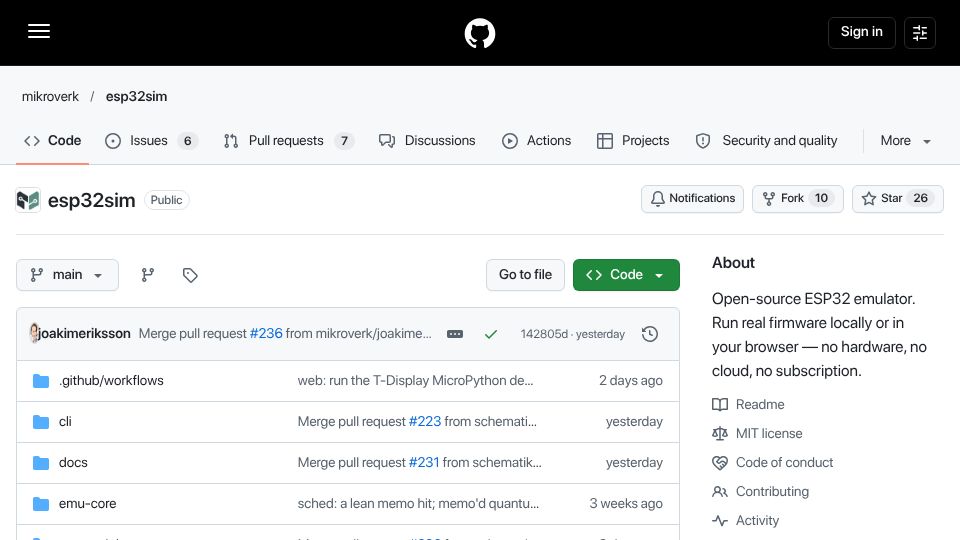This screenshot has height=540, width=960.
Task: Open commit 142805d
Action: (544, 334)
